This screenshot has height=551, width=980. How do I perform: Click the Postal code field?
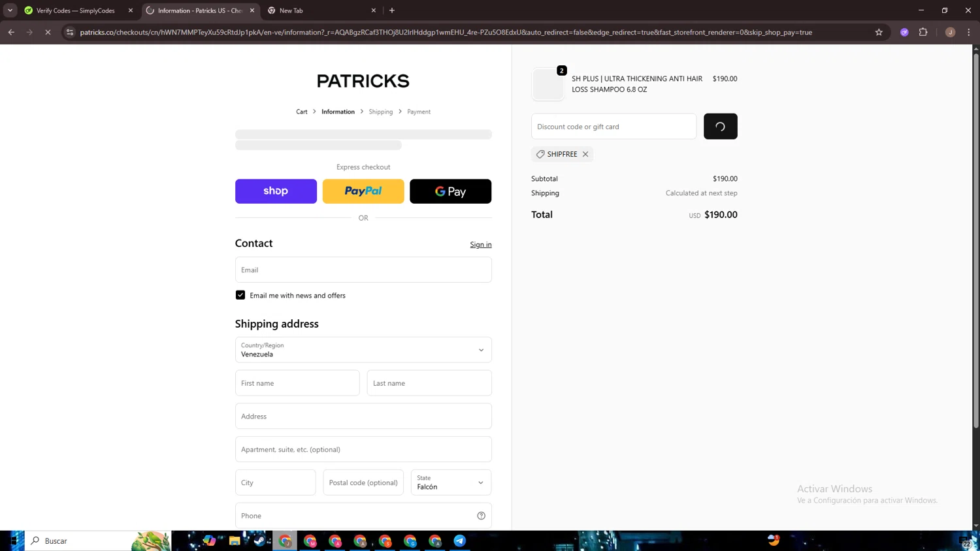(x=363, y=482)
